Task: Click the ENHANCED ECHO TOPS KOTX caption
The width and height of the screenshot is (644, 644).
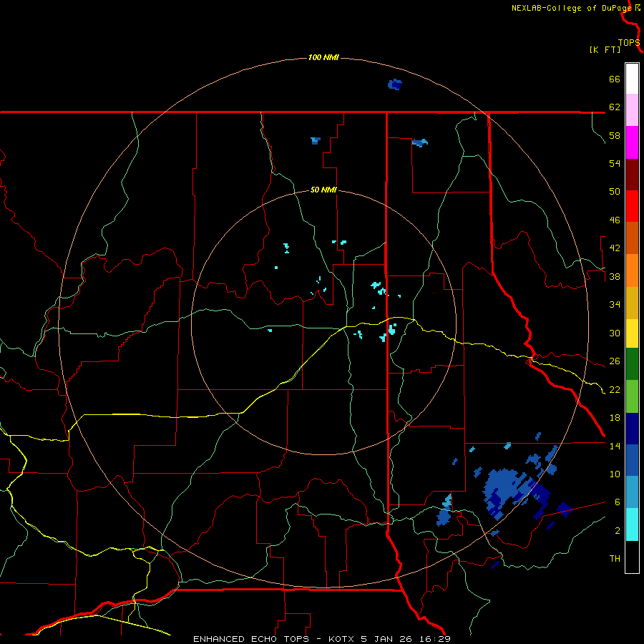Action: tap(322, 639)
